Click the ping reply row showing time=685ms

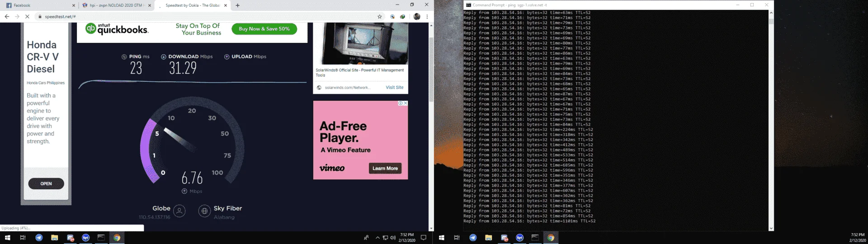point(528,165)
